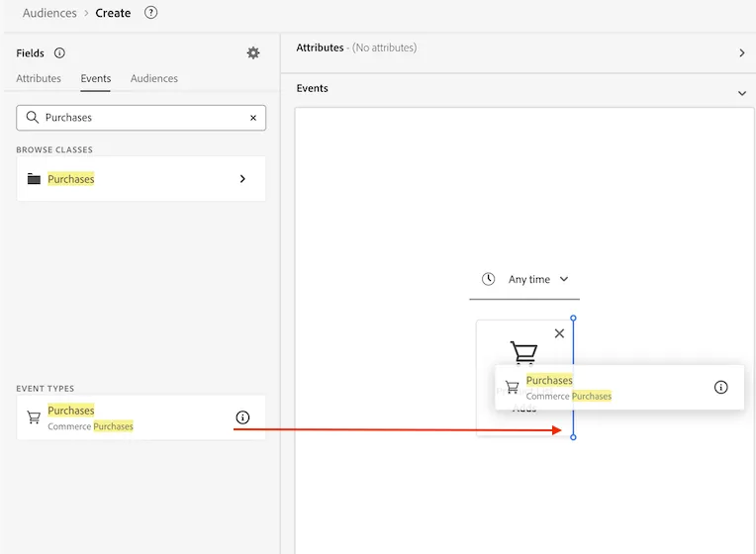
Task: Click the clock icon beside Any time
Action: coord(489,279)
